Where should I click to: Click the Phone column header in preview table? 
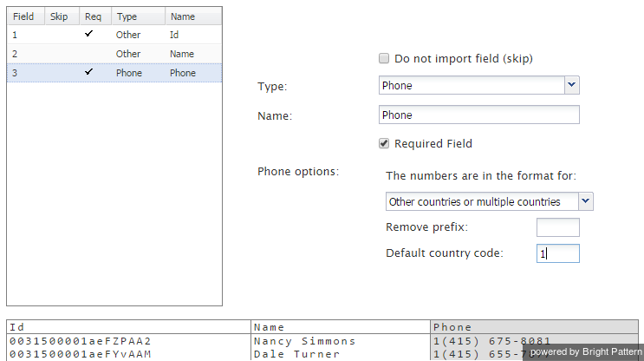click(534, 327)
